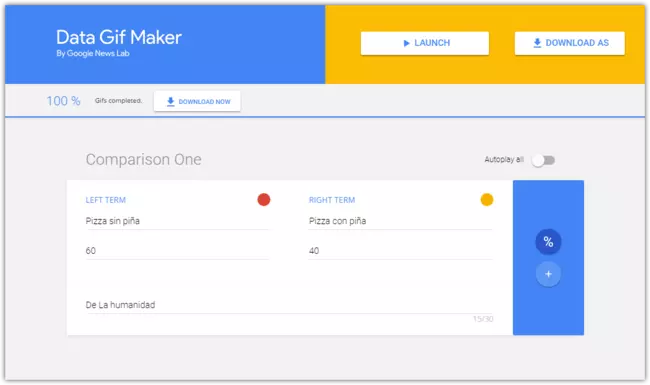650x385 pixels.
Task: Edit the right term 'Pizza con piña' field
Action: [400, 221]
